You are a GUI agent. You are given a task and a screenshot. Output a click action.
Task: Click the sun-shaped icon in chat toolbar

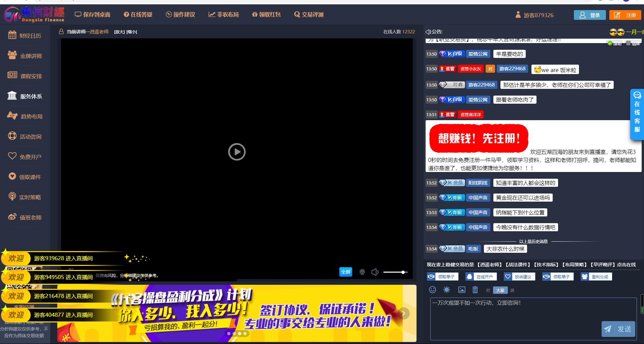tap(447, 290)
